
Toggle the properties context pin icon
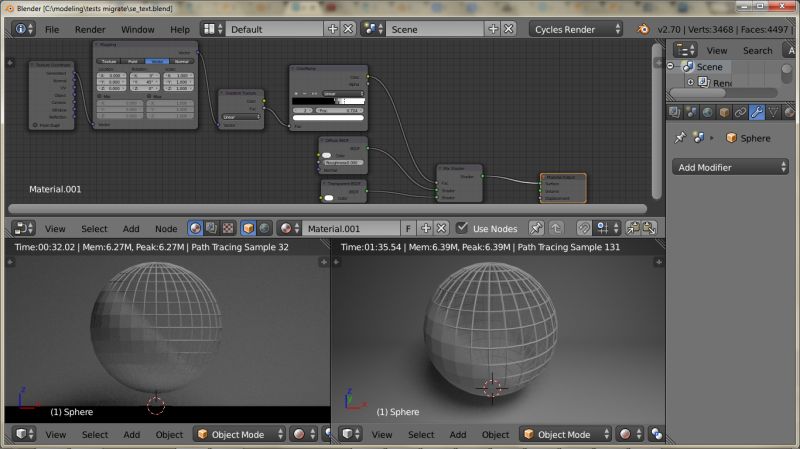tap(680, 138)
